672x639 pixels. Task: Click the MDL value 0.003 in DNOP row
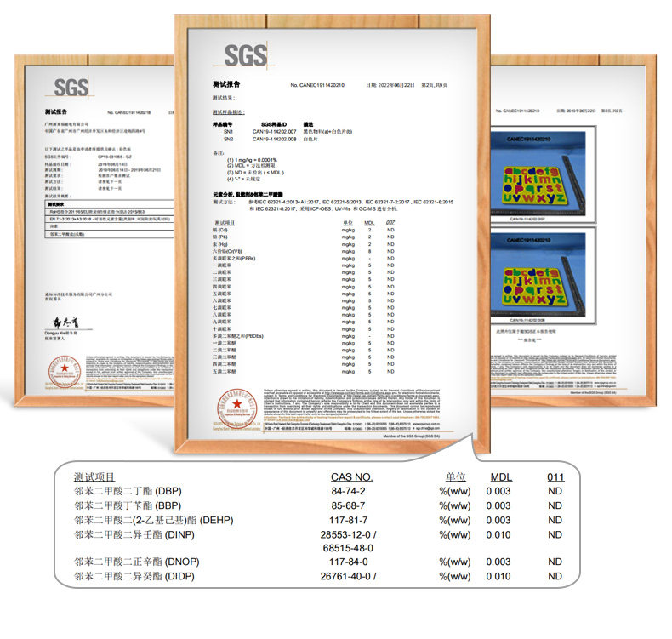498,562
